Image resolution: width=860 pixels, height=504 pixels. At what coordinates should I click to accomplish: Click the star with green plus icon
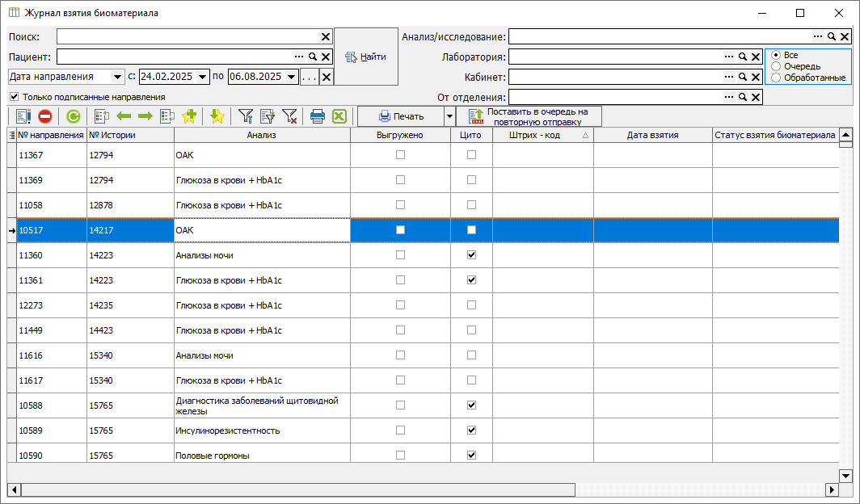click(189, 116)
